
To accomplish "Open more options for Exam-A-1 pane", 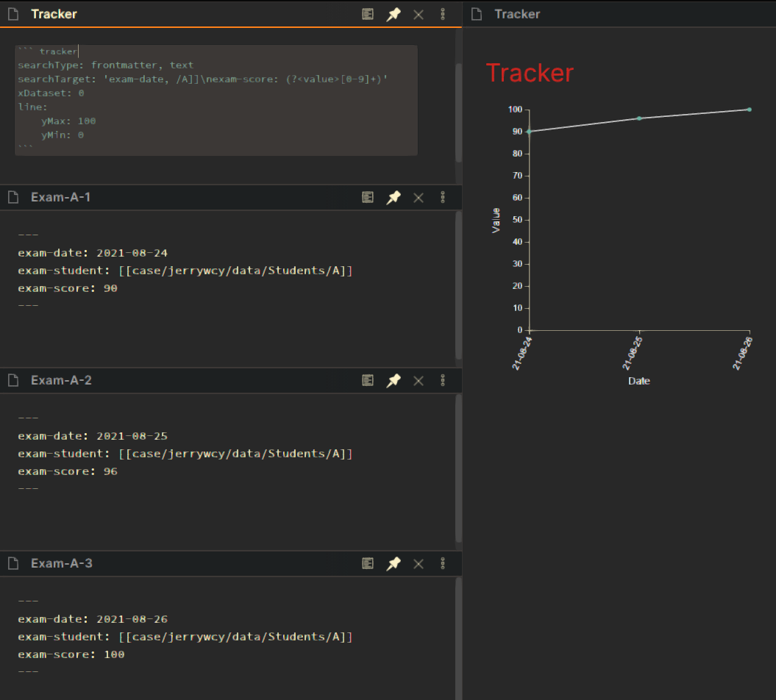I will 443,197.
